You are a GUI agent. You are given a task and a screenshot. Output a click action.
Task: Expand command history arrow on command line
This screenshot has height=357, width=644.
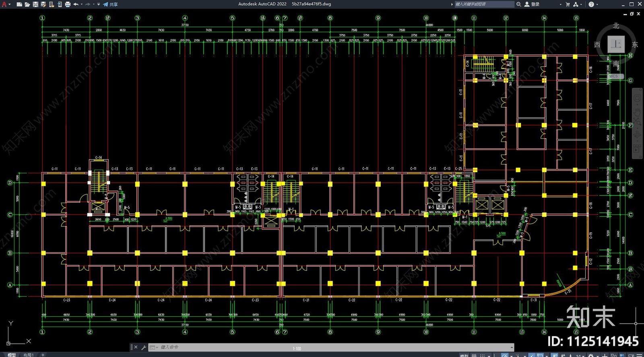click(x=512, y=347)
